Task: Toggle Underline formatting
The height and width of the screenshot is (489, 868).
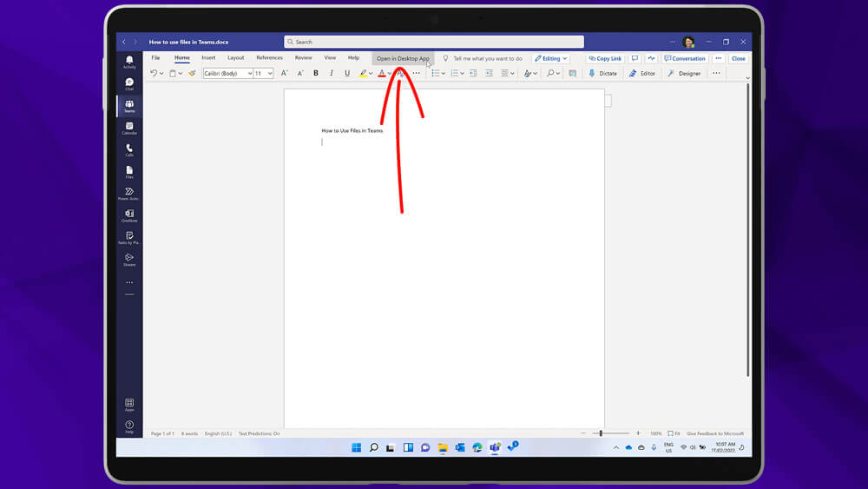Action: [347, 74]
